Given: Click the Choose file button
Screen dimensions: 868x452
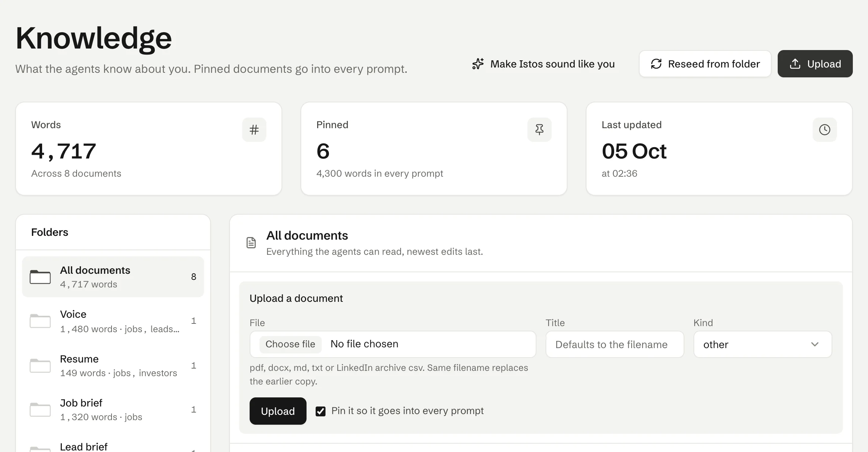Looking at the screenshot, I should pyautogui.click(x=290, y=344).
